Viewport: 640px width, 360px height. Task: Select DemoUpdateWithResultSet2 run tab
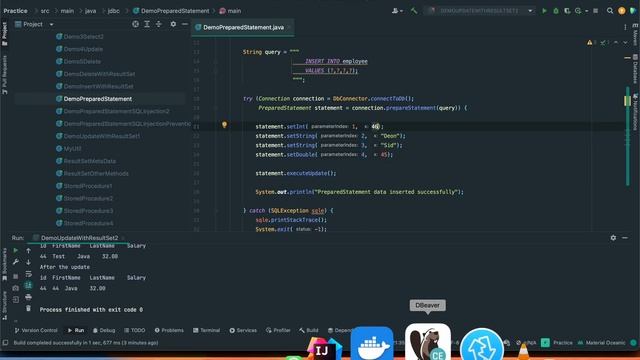[x=79, y=238]
